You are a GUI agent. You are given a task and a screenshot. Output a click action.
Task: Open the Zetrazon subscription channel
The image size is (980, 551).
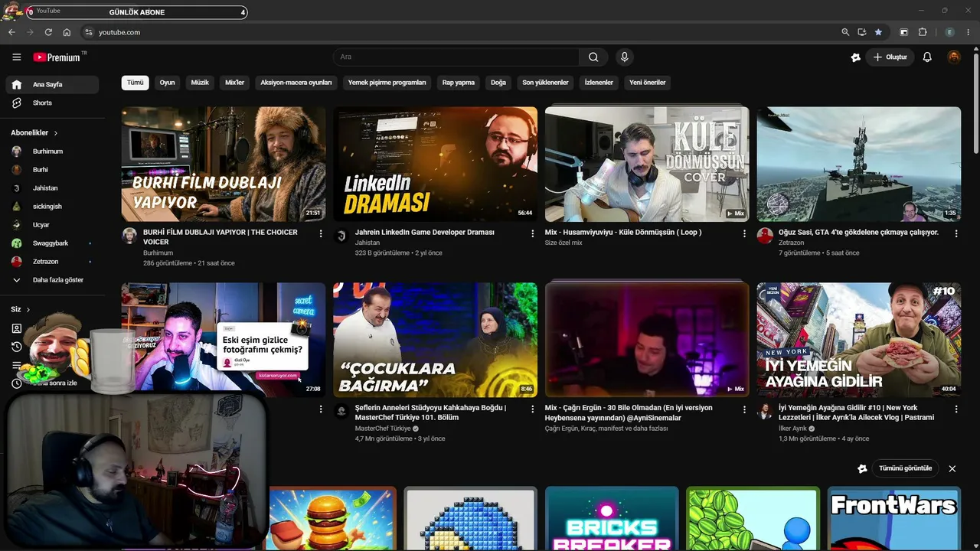coord(52,262)
